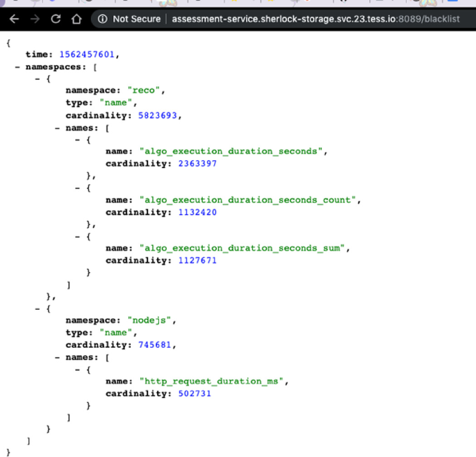Collapse the algo_execution_duration_seconds_sum entry object
This screenshot has height=457, width=476.
[x=78, y=236]
